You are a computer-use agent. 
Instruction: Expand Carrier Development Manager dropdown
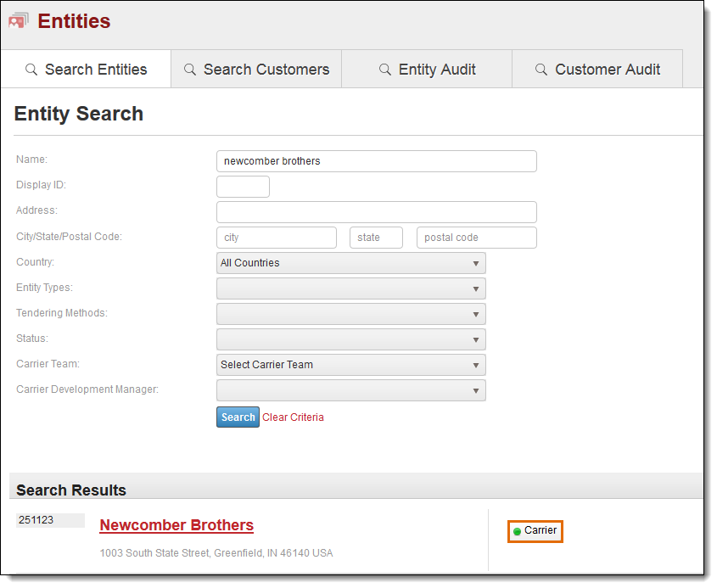pos(350,390)
